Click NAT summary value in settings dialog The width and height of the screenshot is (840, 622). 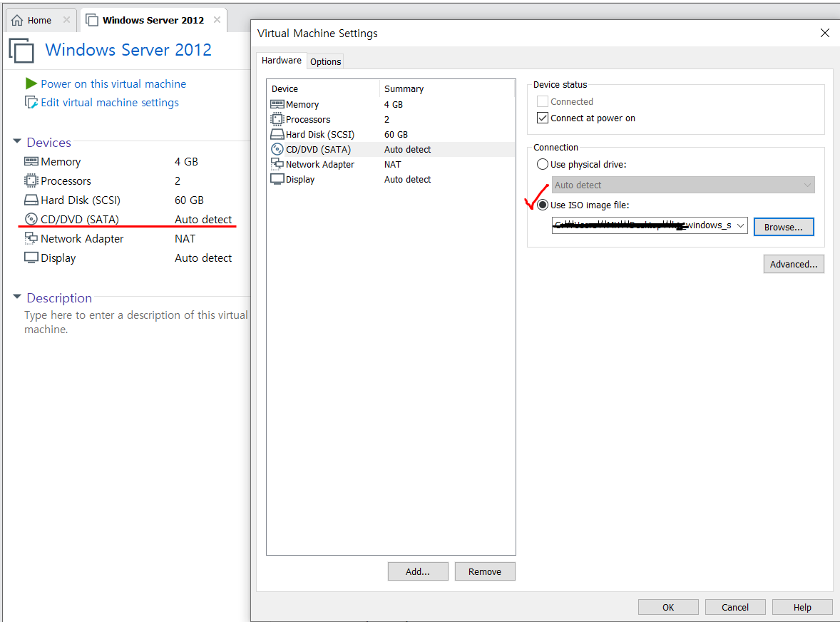coord(393,165)
